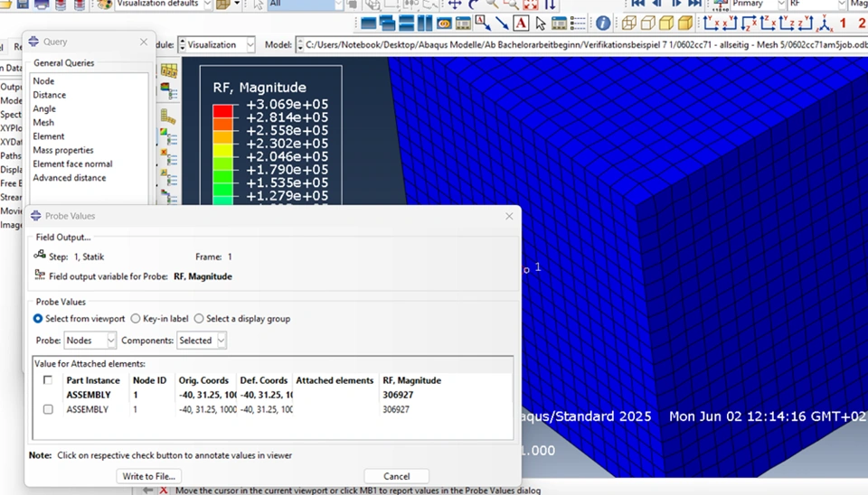868x495 pixels.
Task: Click the 'RF, Magnitude' column header
Action: pyautogui.click(x=412, y=380)
